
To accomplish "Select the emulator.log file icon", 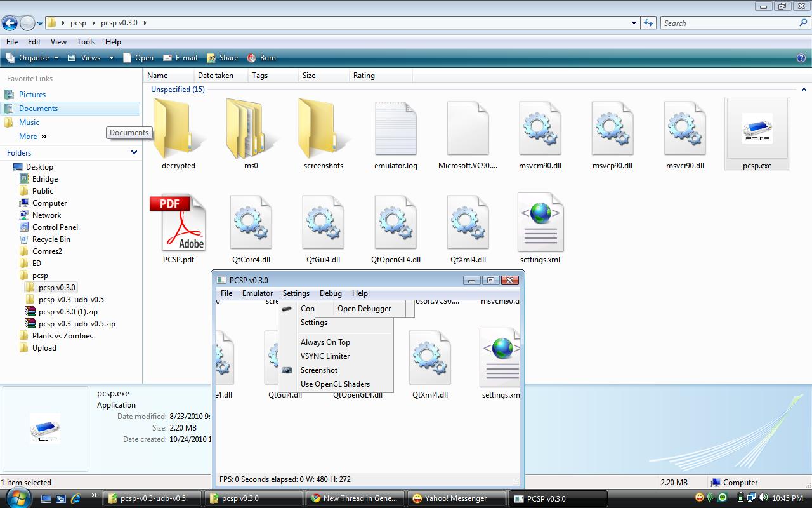I will tap(395, 128).
